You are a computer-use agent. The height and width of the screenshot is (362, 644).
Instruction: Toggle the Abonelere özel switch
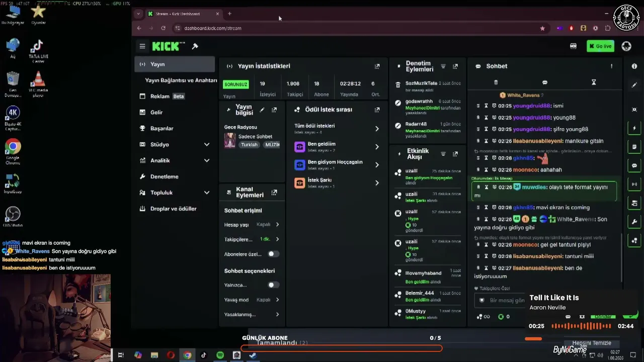click(273, 254)
